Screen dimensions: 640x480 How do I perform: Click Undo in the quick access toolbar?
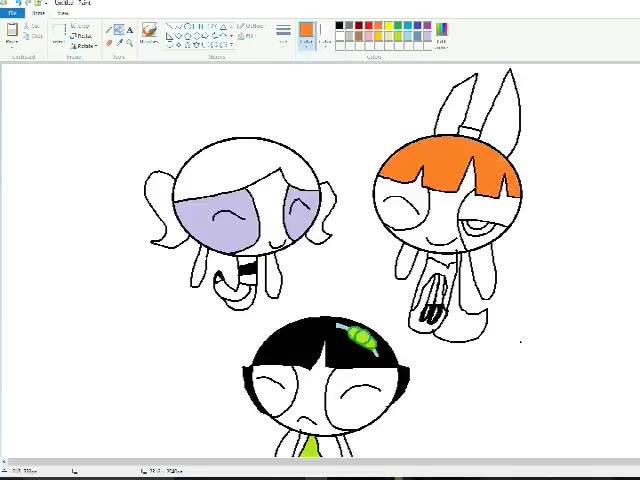[18, 2]
